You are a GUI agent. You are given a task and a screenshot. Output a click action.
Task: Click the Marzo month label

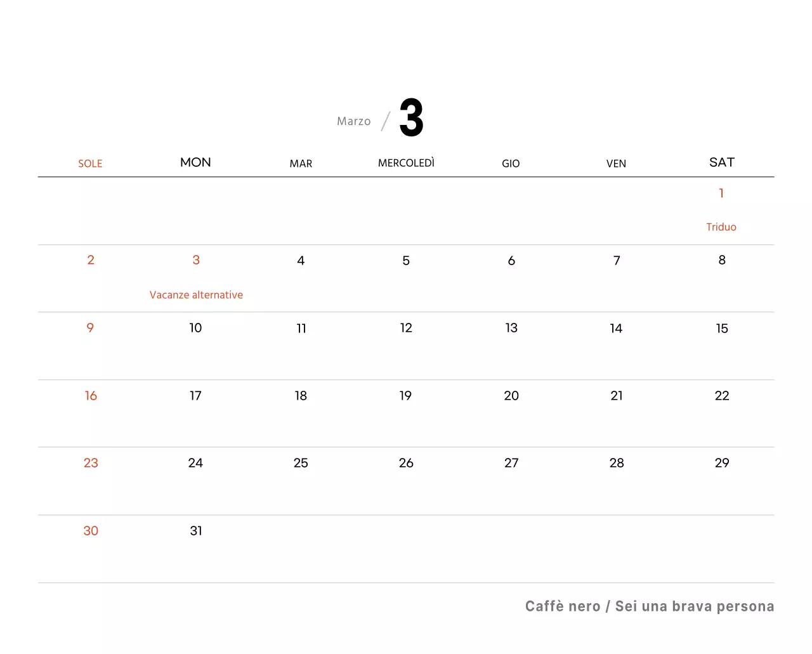coord(353,121)
